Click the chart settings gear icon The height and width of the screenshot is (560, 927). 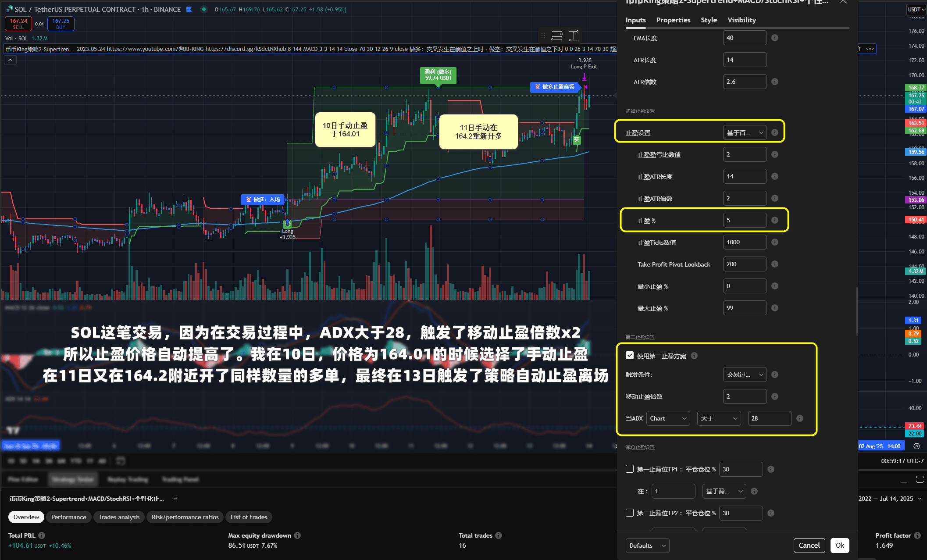pyautogui.click(x=916, y=446)
